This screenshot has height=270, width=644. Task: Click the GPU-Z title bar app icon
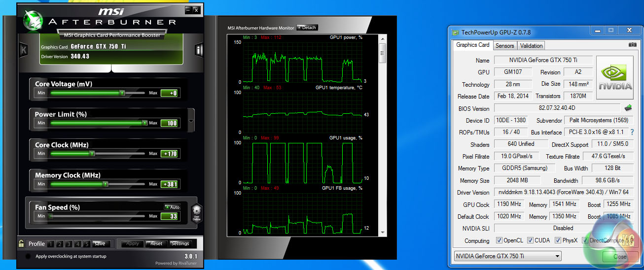click(x=456, y=32)
